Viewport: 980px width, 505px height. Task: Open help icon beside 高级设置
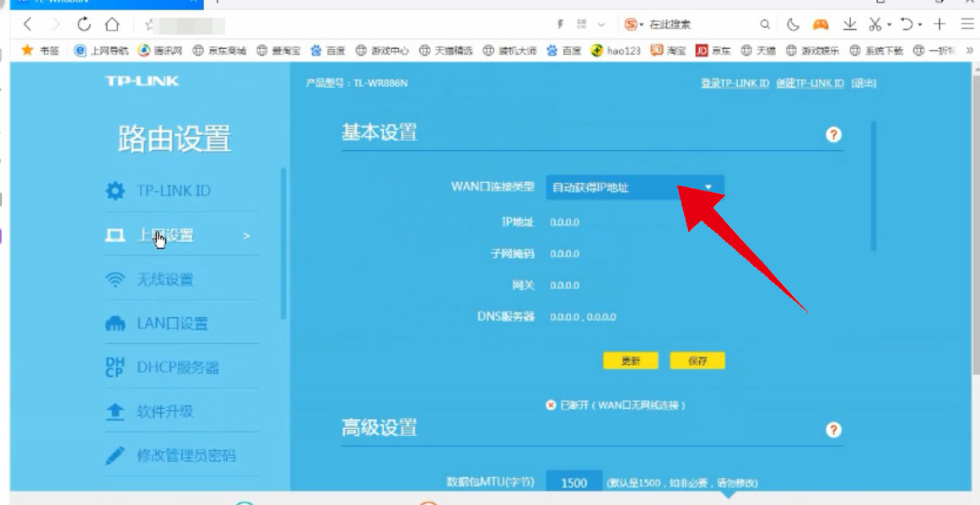coord(833,430)
